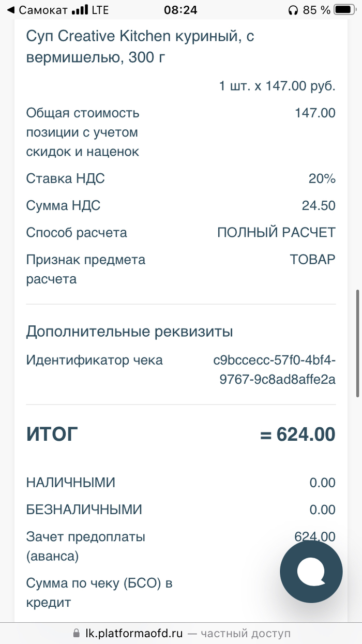Tap the LTE network indicator
Image resolution: width=362 pixels, height=644 pixels.
click(x=99, y=10)
